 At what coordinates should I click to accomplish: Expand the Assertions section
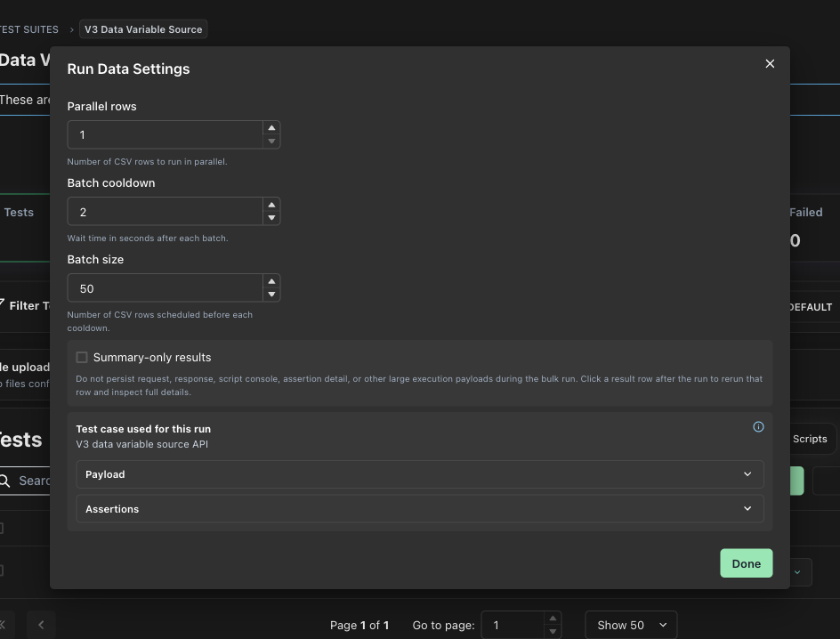click(419, 508)
